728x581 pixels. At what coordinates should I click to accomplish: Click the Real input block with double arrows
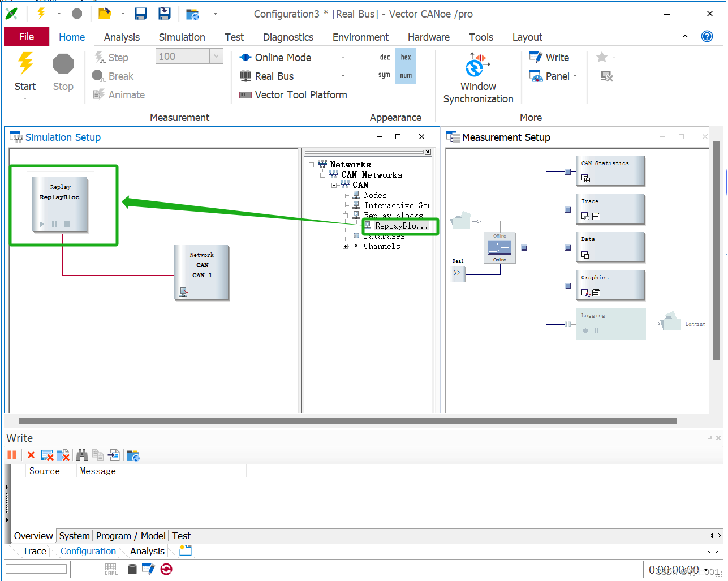point(457,274)
